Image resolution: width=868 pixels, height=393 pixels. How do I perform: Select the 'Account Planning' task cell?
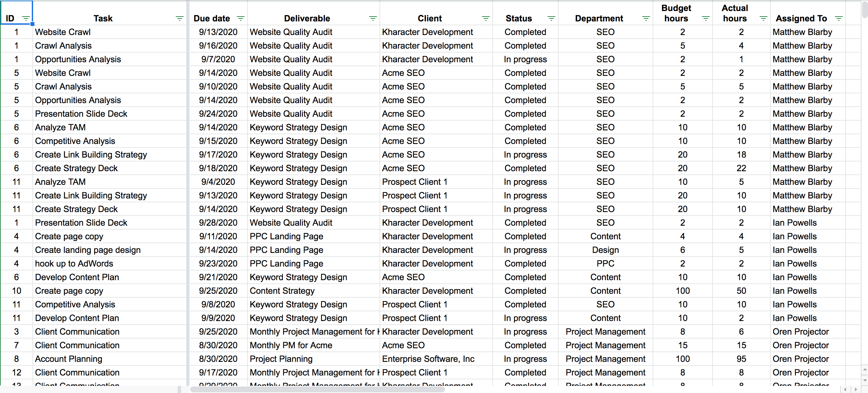[110, 359]
